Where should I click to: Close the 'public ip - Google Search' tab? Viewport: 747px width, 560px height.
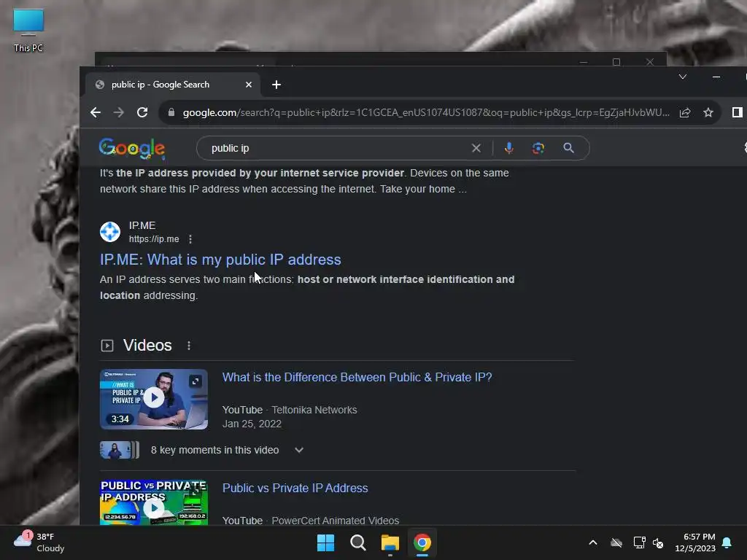(x=249, y=85)
